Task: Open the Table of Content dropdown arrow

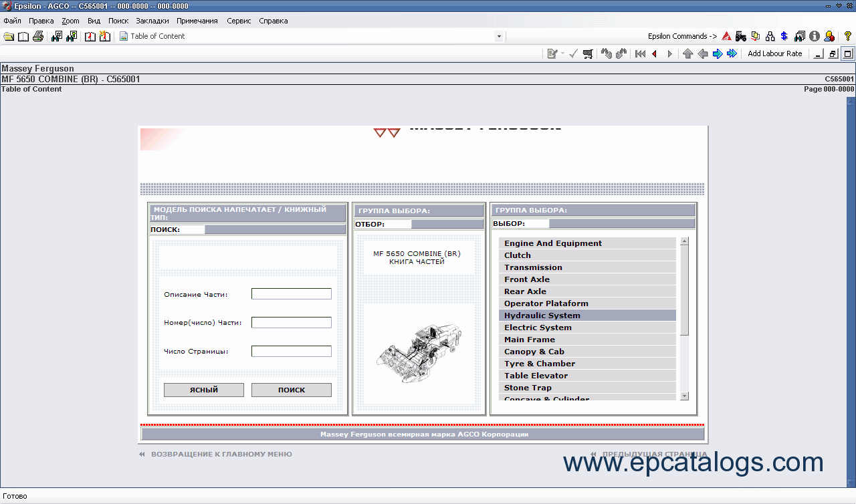Action: (x=499, y=36)
